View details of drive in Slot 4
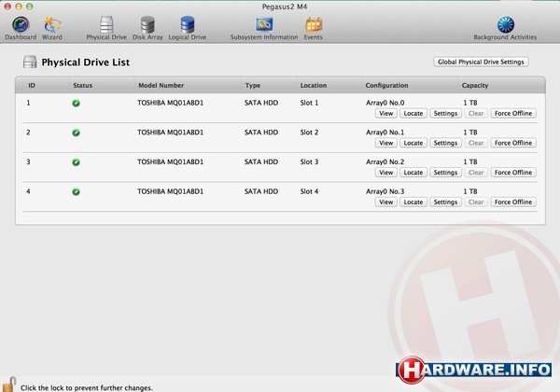This screenshot has width=560, height=392. (x=385, y=203)
